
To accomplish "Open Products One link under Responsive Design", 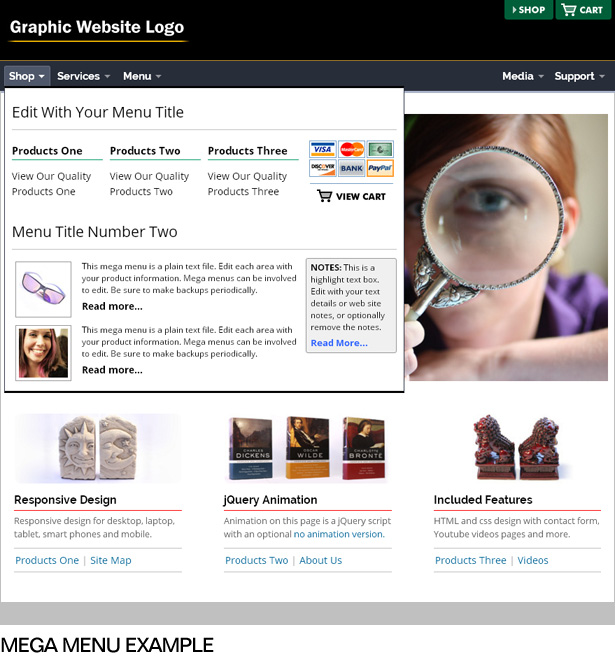I will coord(47,560).
